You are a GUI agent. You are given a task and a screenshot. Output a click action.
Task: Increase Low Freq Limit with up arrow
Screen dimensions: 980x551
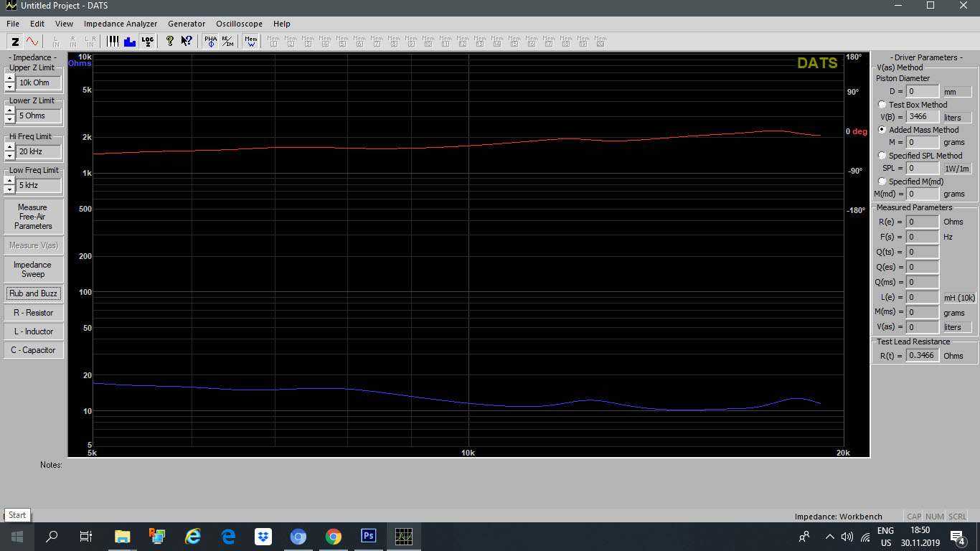(x=9, y=181)
